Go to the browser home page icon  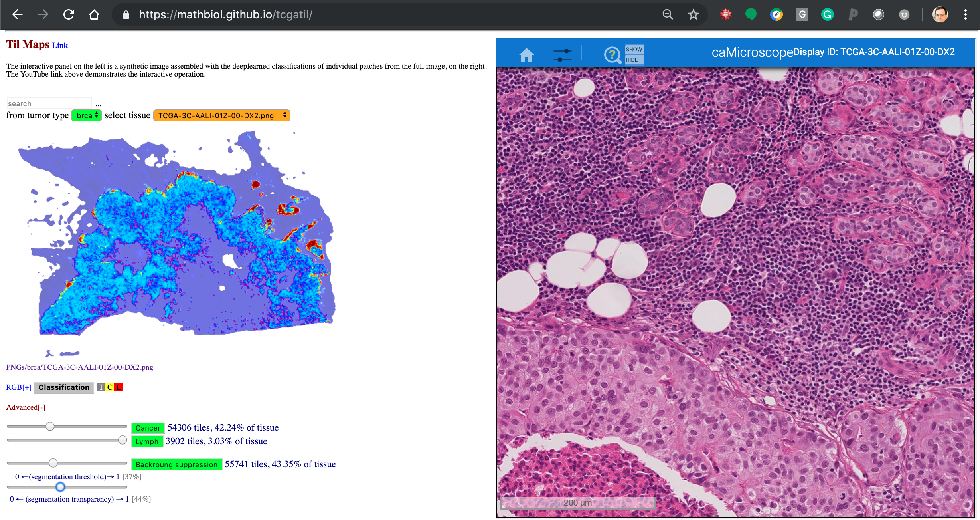point(94,15)
